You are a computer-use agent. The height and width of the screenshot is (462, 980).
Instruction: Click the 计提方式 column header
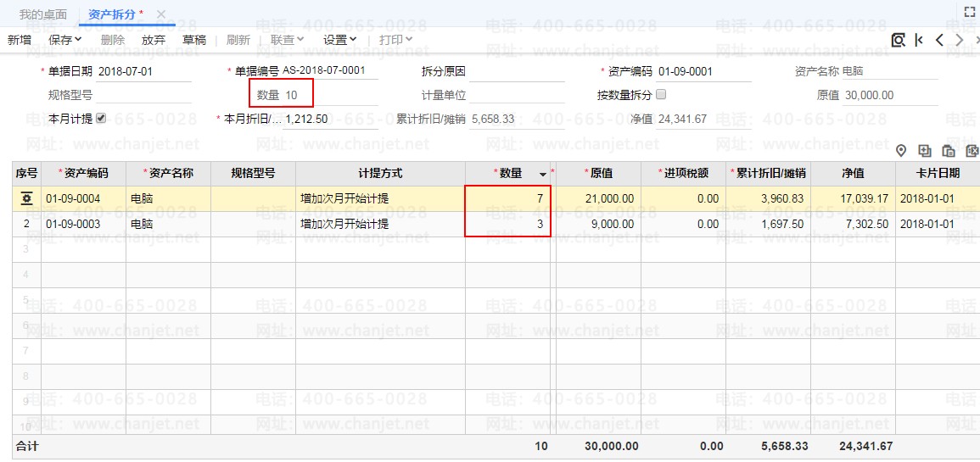point(381,173)
